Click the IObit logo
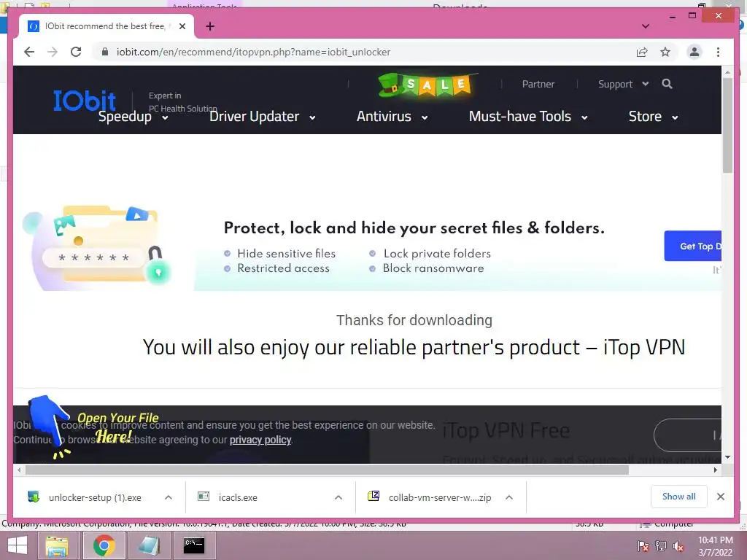This screenshot has height=560, width=747. (85, 101)
